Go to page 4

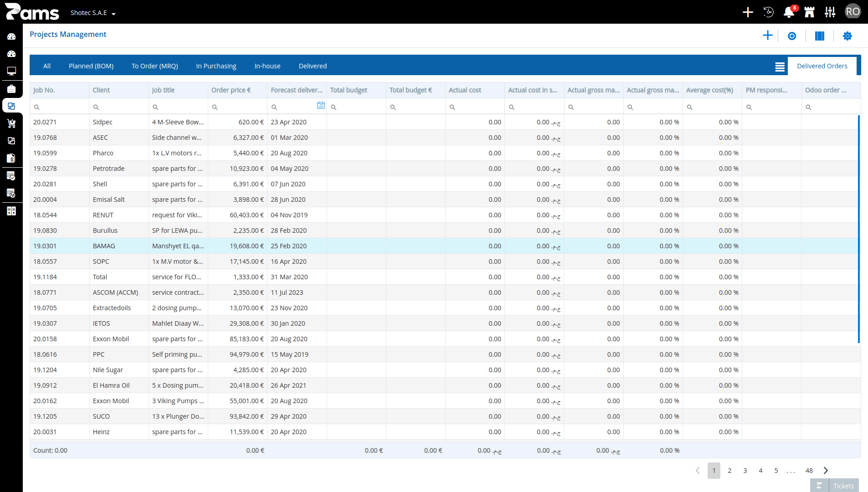click(x=760, y=471)
